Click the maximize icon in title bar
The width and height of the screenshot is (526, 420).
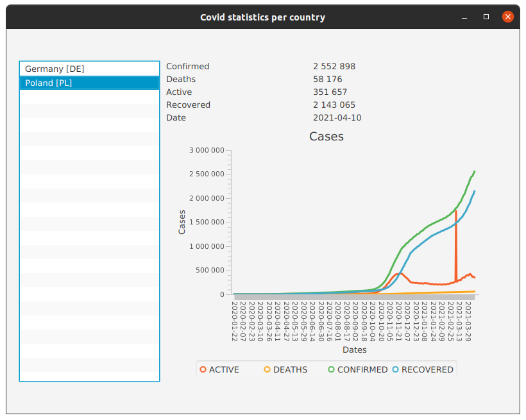pos(486,17)
